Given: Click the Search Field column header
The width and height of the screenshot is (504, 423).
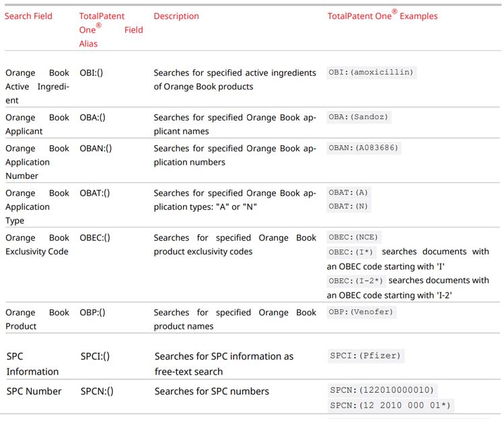Looking at the screenshot, I should click(28, 16).
